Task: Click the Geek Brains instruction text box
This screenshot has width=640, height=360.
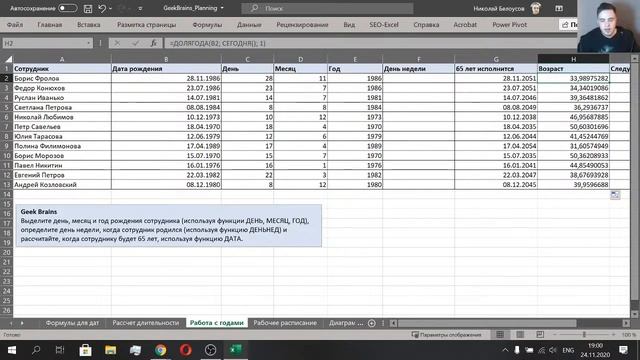Action: click(x=169, y=226)
